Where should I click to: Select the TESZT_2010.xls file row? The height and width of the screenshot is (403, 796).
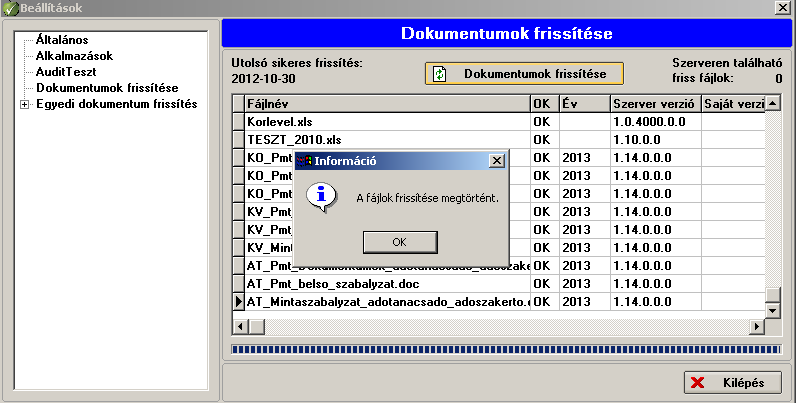499,140
